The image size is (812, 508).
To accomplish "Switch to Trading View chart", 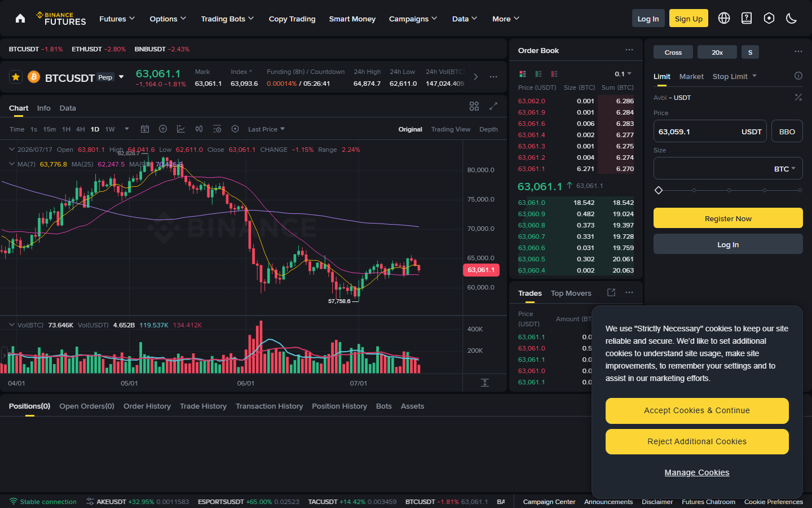I will [x=451, y=129].
